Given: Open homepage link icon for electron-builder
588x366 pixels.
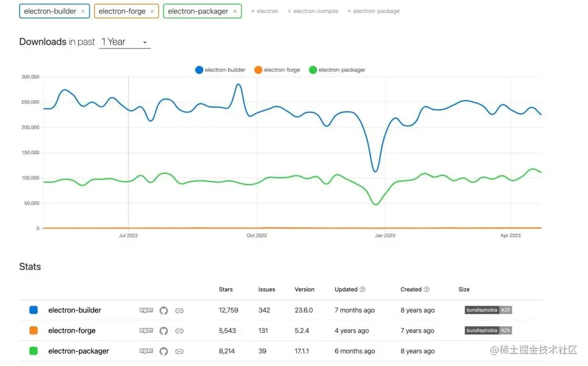Looking at the screenshot, I should point(179,310).
